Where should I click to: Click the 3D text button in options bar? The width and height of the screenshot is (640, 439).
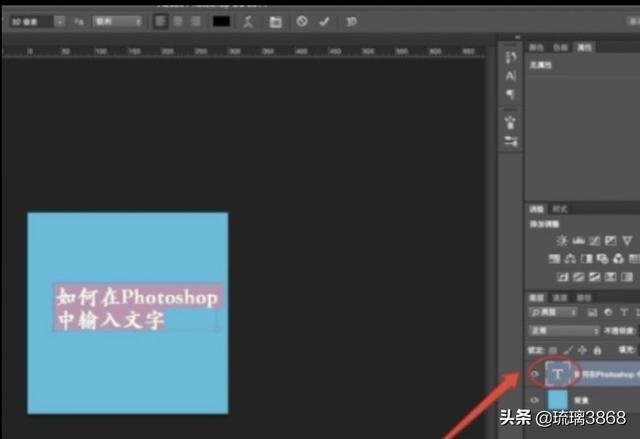[x=351, y=22]
